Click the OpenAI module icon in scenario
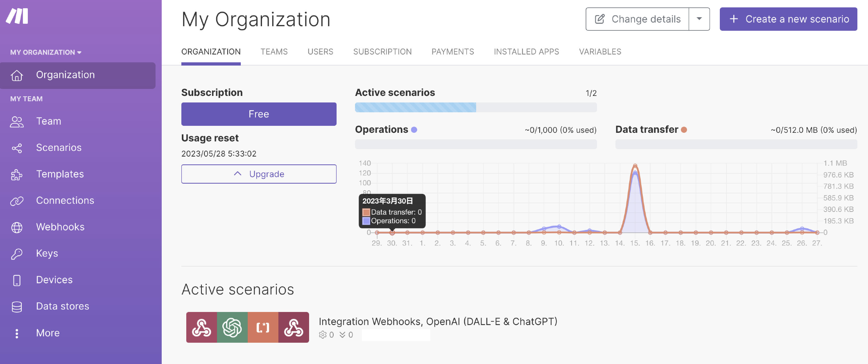868x364 pixels. [232, 328]
